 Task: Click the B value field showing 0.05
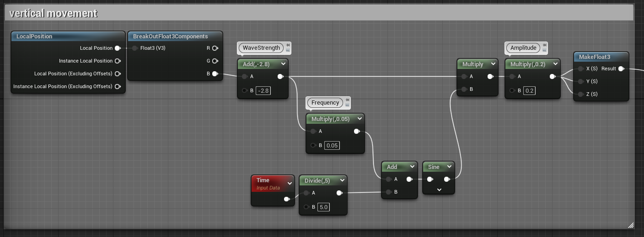point(332,145)
